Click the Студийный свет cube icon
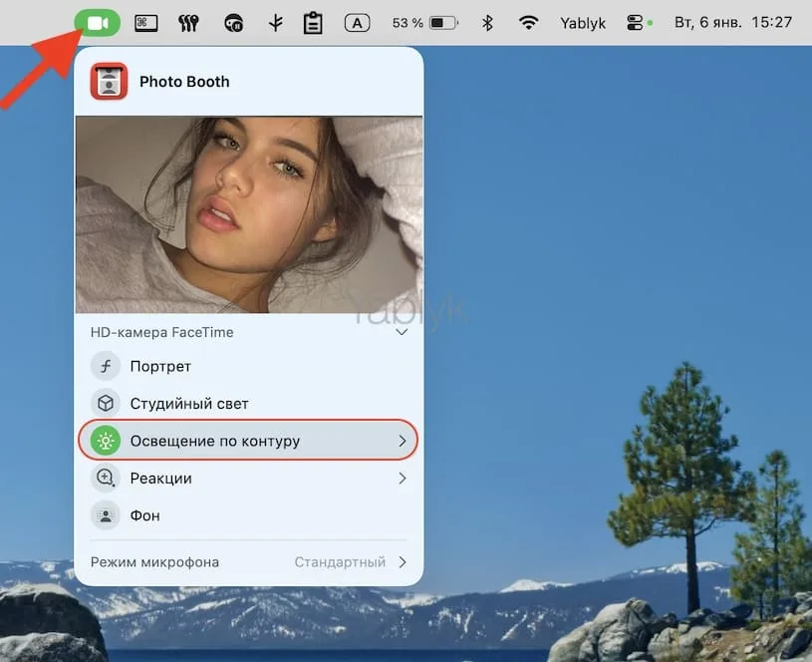Viewport: 812px width, 662px height. (x=106, y=403)
